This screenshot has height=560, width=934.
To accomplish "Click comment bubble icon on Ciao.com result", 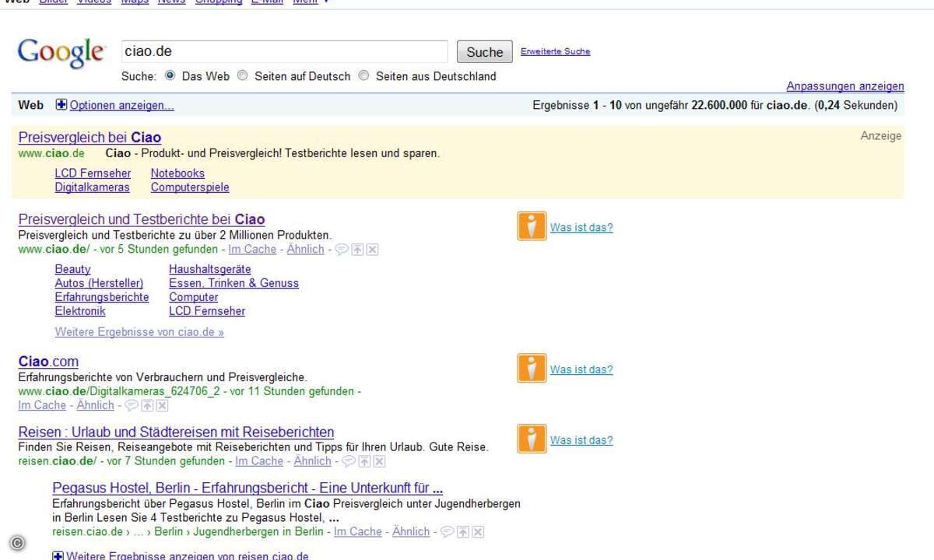I will click(131, 405).
